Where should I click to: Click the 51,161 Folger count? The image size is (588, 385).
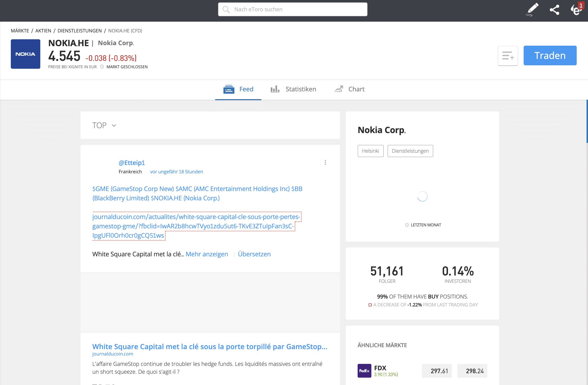coord(387,271)
